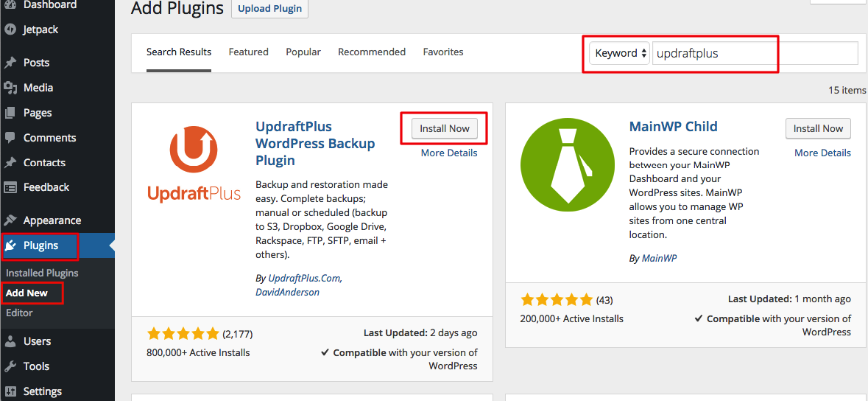Viewport: 868px width, 401px height.
Task: Open More Details for UpdraftPlus
Action: (x=449, y=153)
